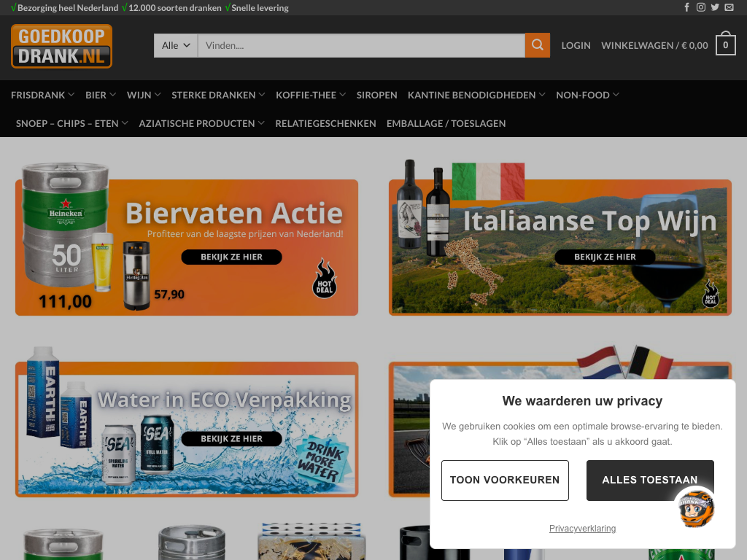Click into the Vinden search field
This screenshot has height=560, width=747.
[361, 45]
